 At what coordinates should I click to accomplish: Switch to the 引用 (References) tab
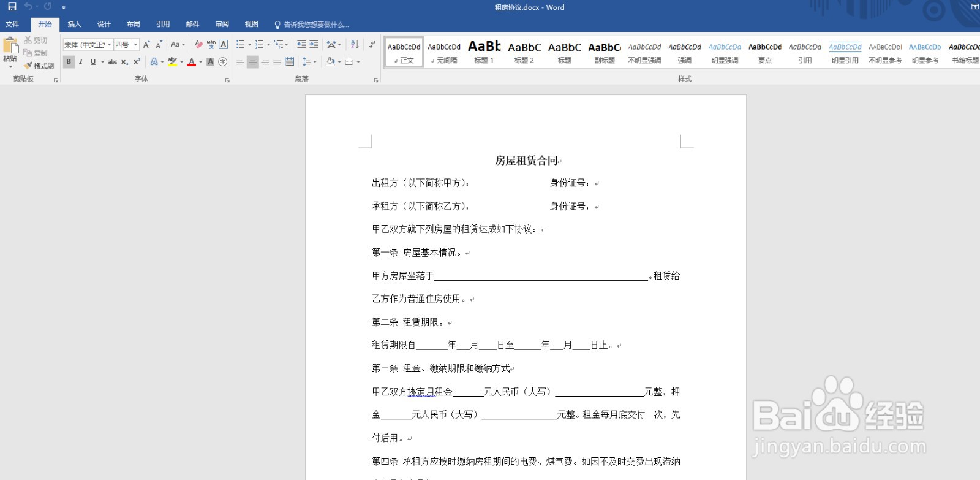[163, 25]
